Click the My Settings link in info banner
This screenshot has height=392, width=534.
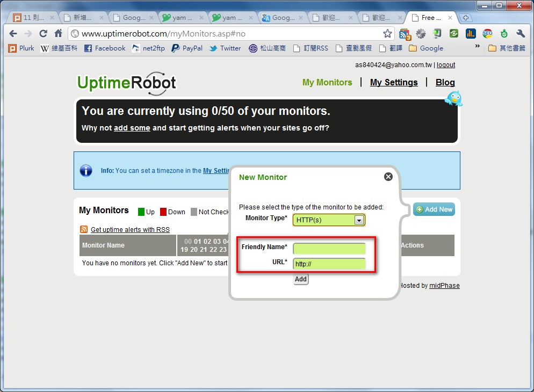pos(216,170)
